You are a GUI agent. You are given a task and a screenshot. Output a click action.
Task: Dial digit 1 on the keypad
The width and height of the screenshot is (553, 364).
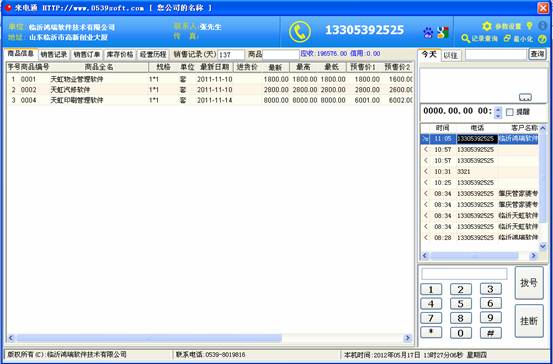(x=431, y=290)
